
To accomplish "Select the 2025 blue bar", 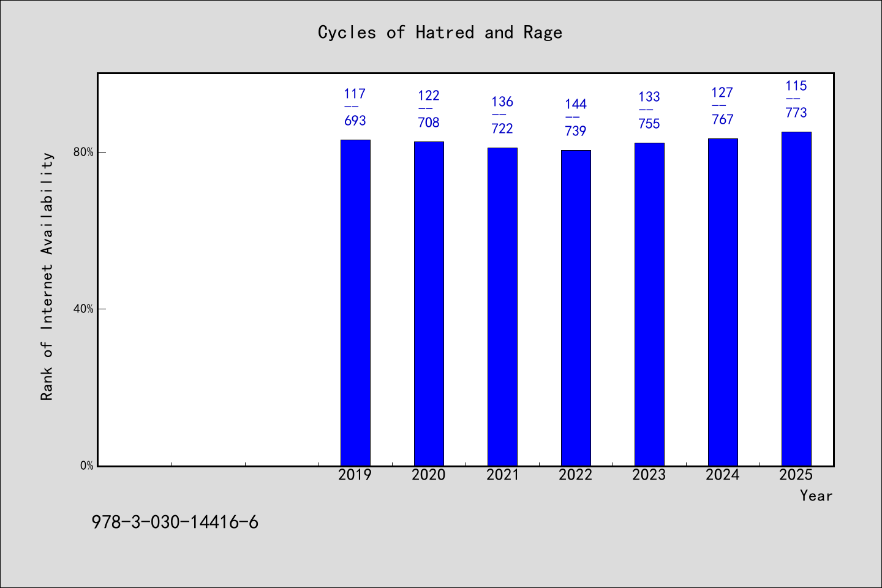I will point(796,299).
